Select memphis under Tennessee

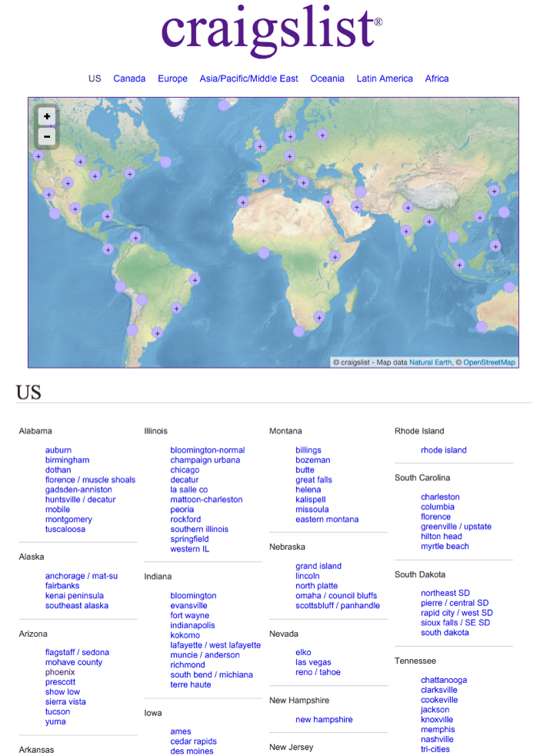tap(438, 730)
